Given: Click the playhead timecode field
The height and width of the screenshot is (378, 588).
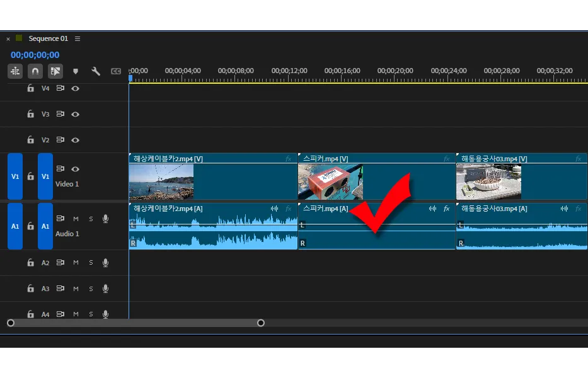Looking at the screenshot, I should coord(35,55).
